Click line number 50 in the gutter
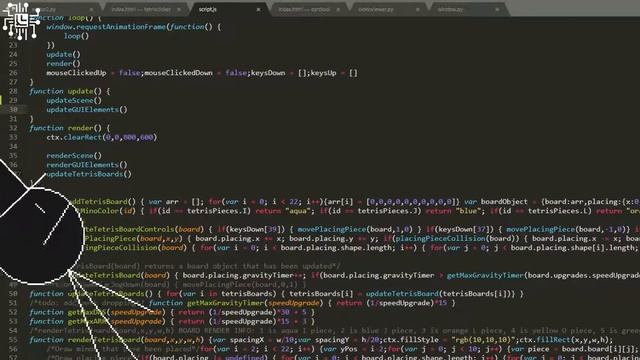The width and height of the screenshot is (640, 360). [x=13, y=294]
